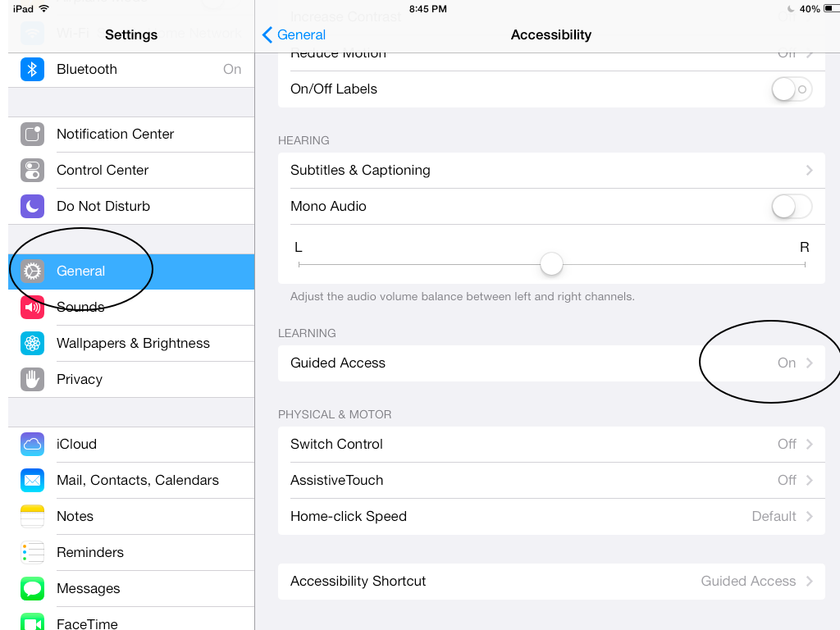
Task: Tap the Bluetooth icon in sidebar
Action: (32, 69)
